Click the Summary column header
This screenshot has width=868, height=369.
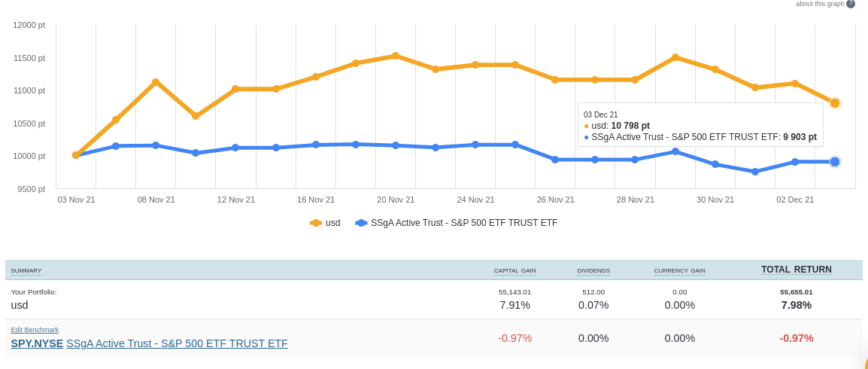(x=26, y=270)
